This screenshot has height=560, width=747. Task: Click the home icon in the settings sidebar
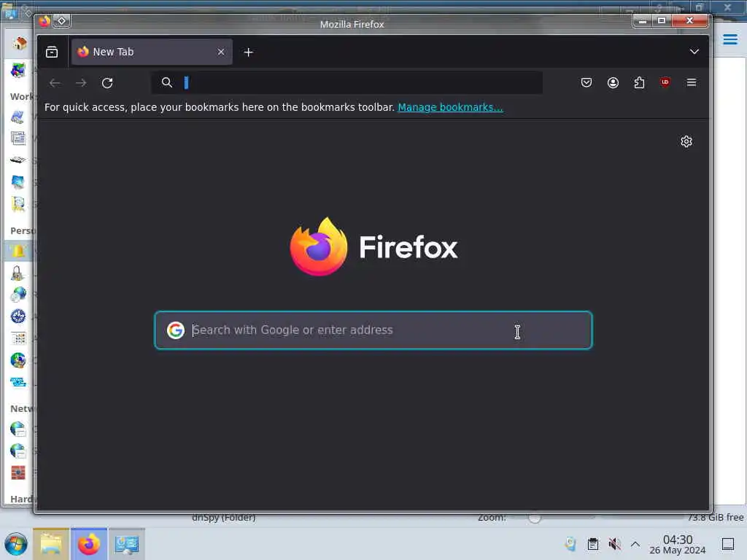[19, 43]
